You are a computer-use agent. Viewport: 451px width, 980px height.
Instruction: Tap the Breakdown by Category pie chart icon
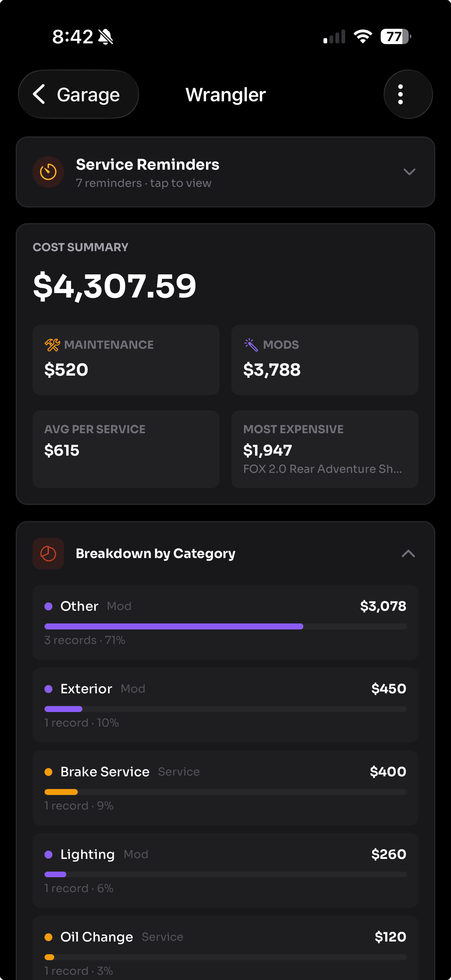pos(48,554)
